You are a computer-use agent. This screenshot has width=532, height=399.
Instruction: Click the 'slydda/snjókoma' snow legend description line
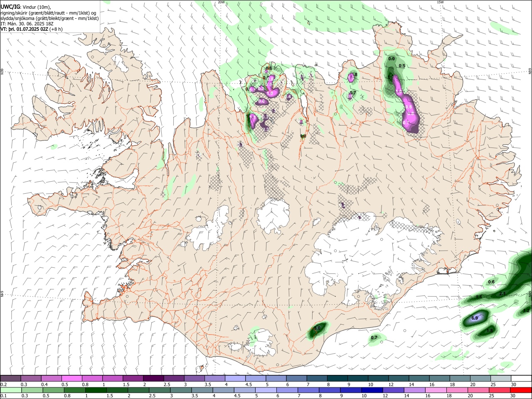click(x=49, y=18)
